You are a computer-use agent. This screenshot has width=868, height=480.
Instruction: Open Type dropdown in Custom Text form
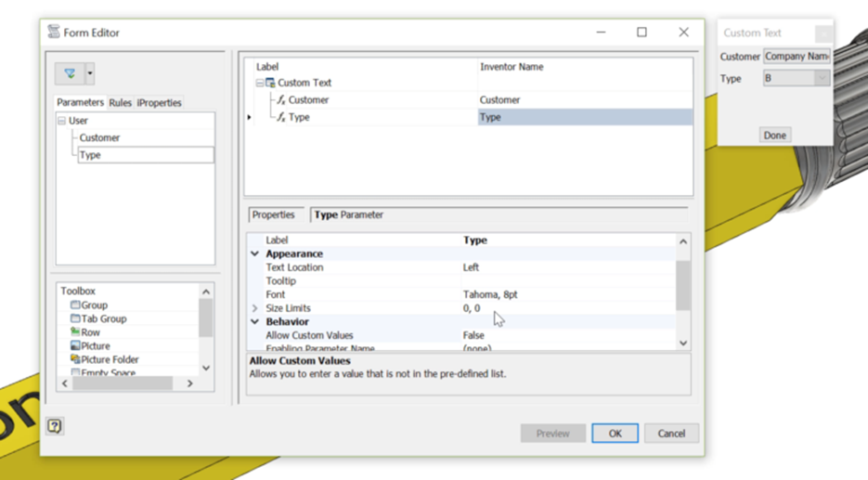point(823,78)
